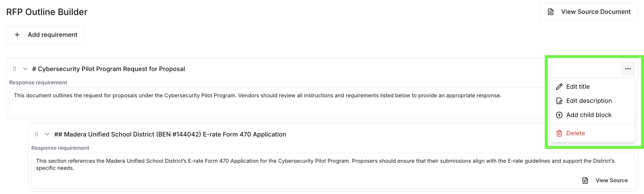Open the View Source Document panel
644x194 pixels.
(x=588, y=12)
